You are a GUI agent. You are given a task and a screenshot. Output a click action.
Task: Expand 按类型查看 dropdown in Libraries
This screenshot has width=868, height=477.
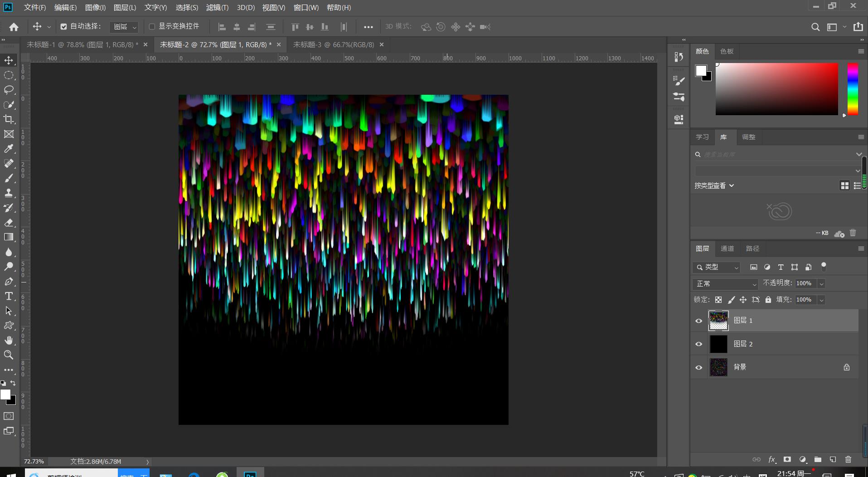(x=714, y=185)
